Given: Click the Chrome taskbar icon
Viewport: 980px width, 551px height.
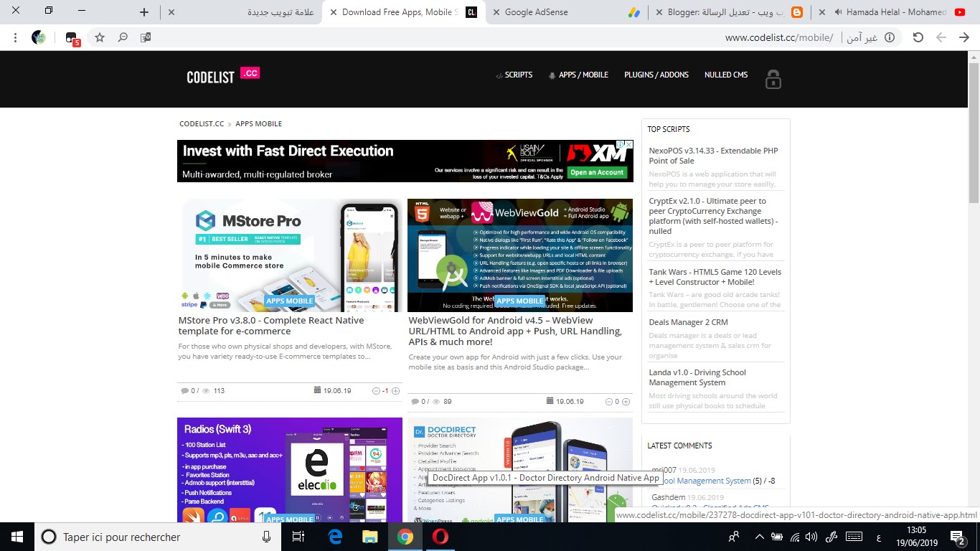Looking at the screenshot, I should click(405, 537).
